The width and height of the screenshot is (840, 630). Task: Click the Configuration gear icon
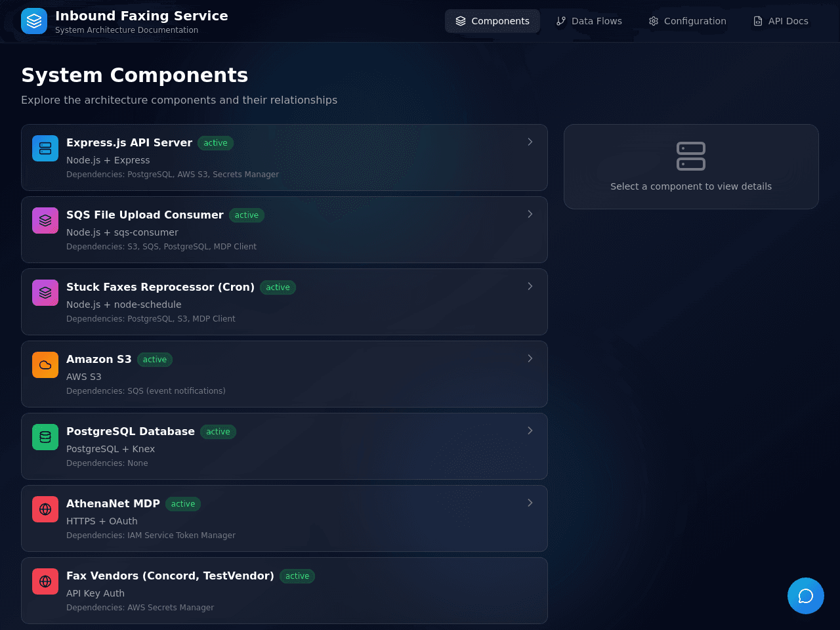(x=654, y=21)
